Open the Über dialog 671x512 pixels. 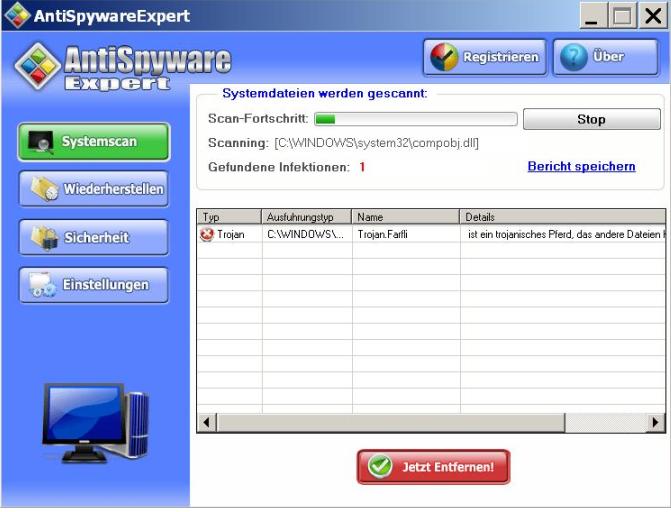click(606, 57)
